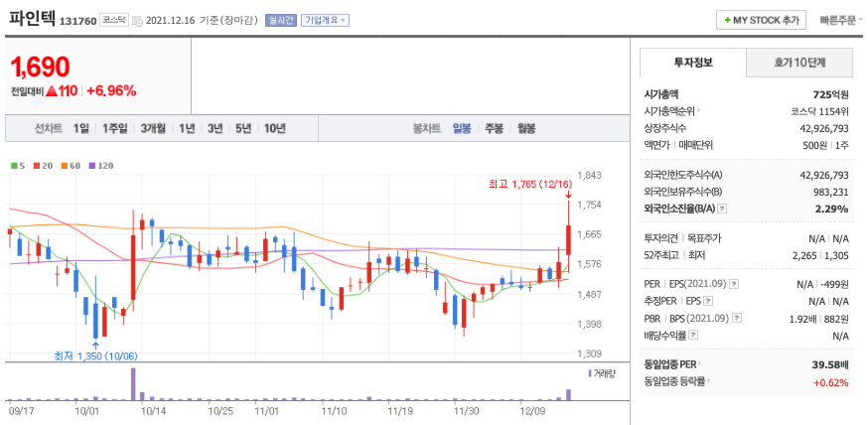Image resolution: width=868 pixels, height=425 pixels.
Task: Open the 기업개요 dropdown
Action: click(325, 21)
